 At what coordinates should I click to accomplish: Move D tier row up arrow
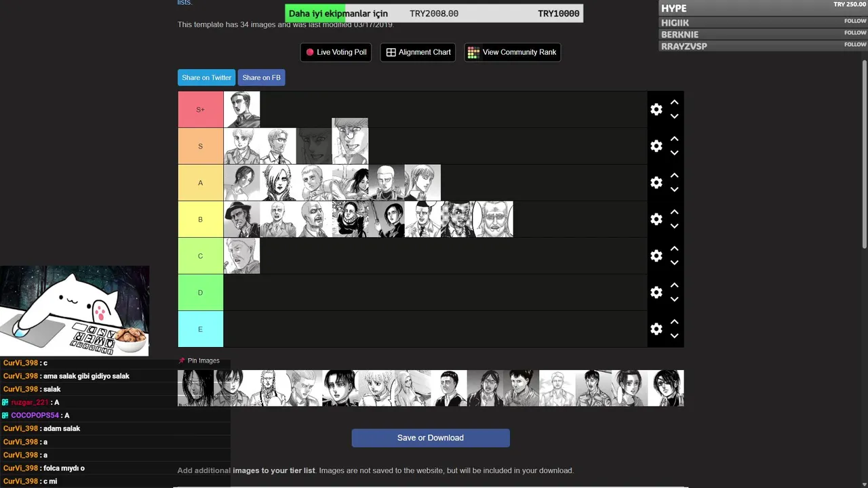(674, 285)
